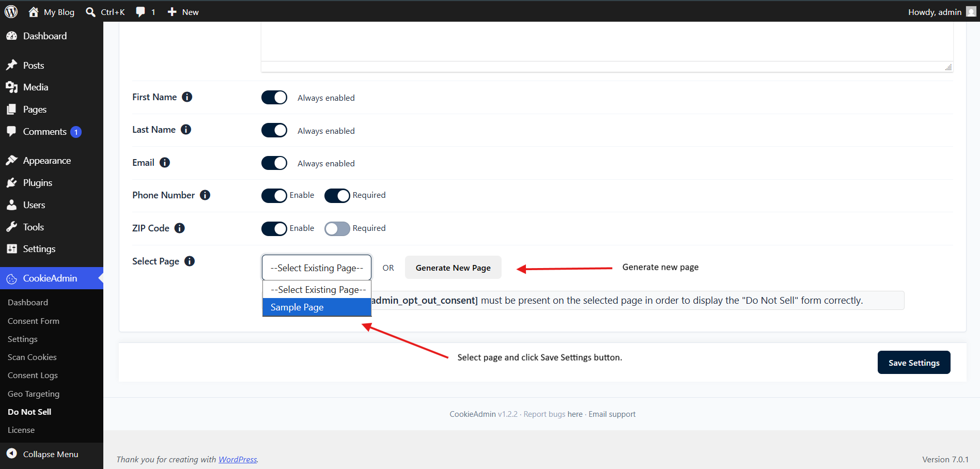Choose Sample Page from dropdown list
This screenshot has height=469, width=980.
(317, 307)
